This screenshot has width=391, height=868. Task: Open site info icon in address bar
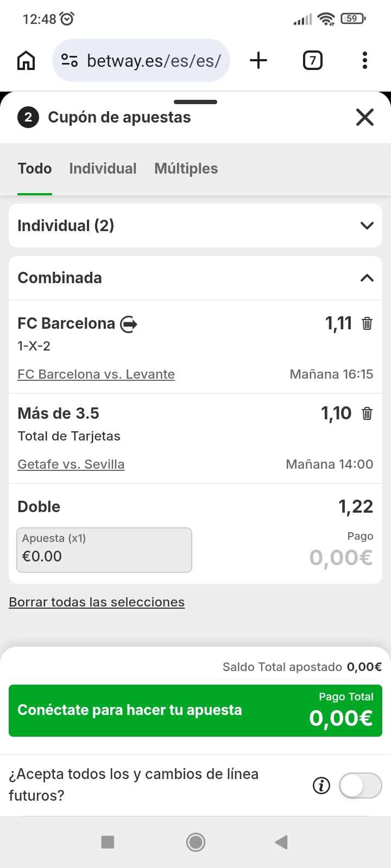coord(70,60)
